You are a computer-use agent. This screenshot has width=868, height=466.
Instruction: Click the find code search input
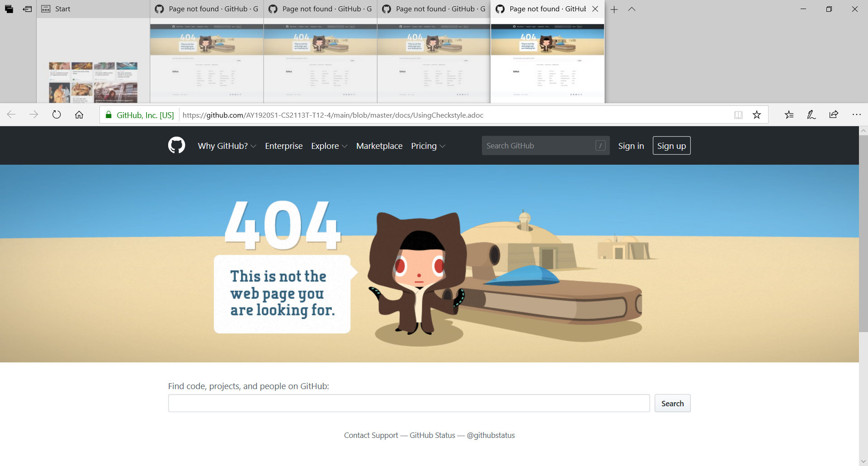coord(409,403)
